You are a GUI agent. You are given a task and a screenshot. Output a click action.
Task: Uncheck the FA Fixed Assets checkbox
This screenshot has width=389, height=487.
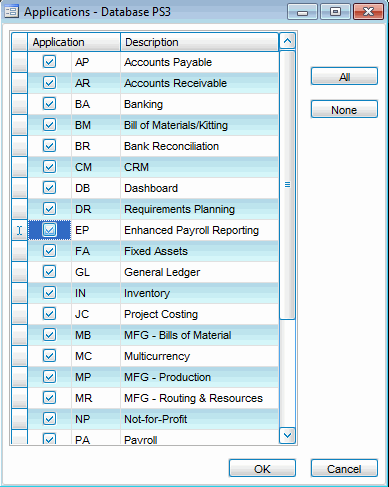tap(49, 251)
